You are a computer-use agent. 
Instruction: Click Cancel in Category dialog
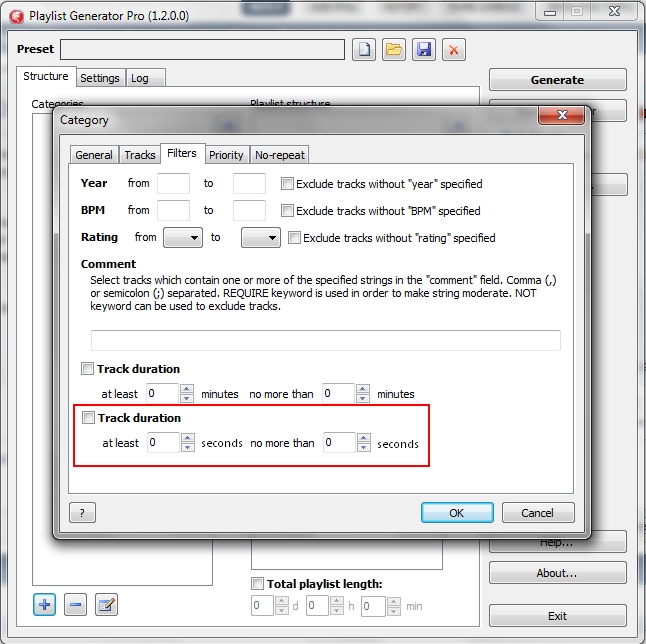pos(538,513)
